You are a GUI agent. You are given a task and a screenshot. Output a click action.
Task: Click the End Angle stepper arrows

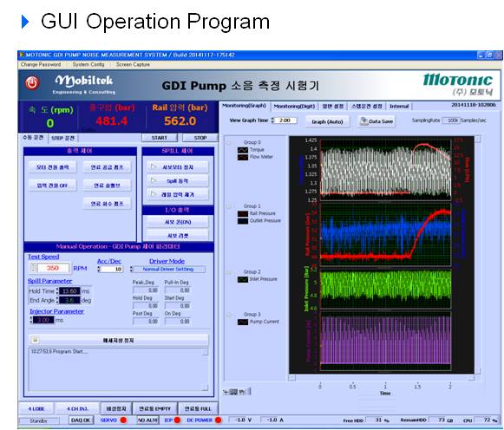57,300
